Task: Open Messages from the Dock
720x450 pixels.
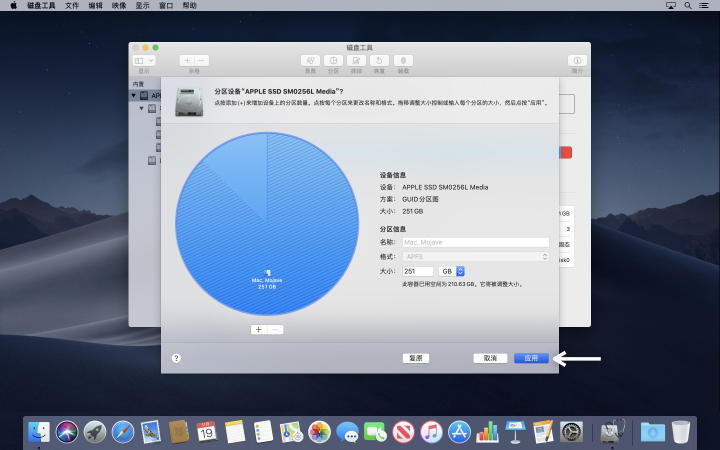Action: coord(348,432)
